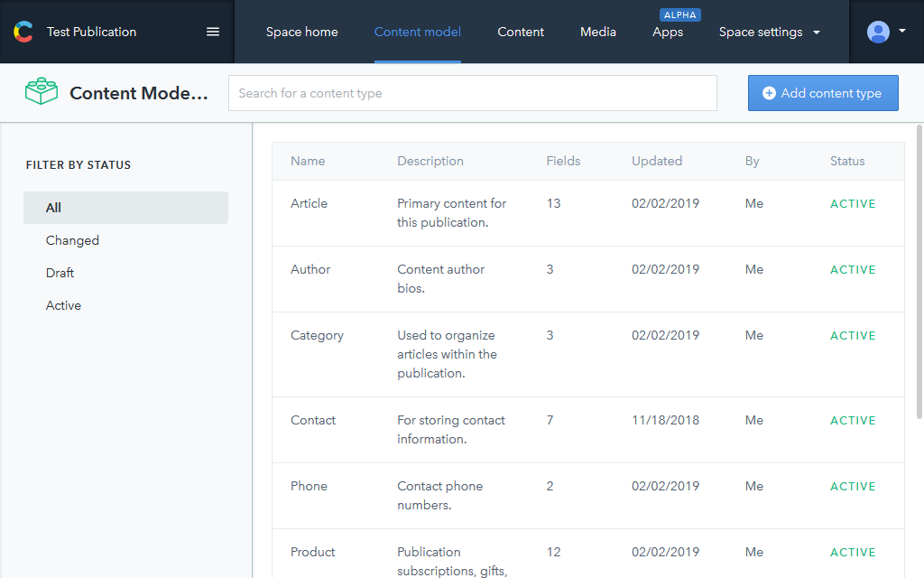Filter content types by Active status

coord(63,305)
